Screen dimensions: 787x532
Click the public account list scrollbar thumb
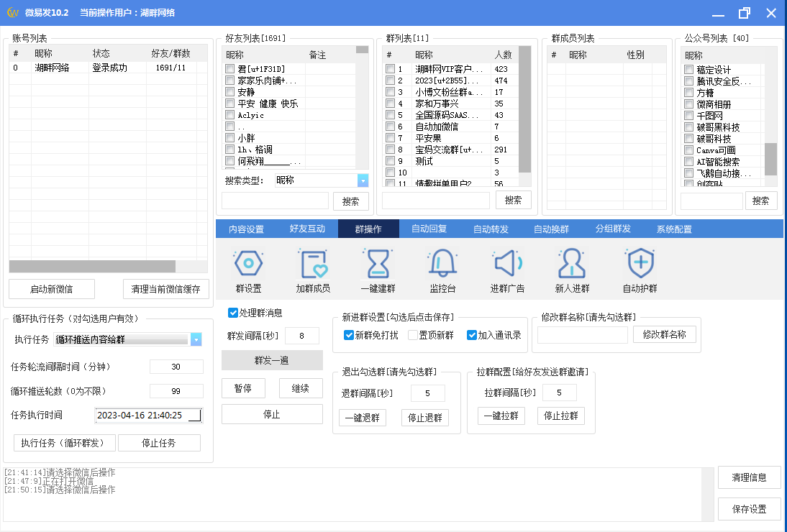770,159
